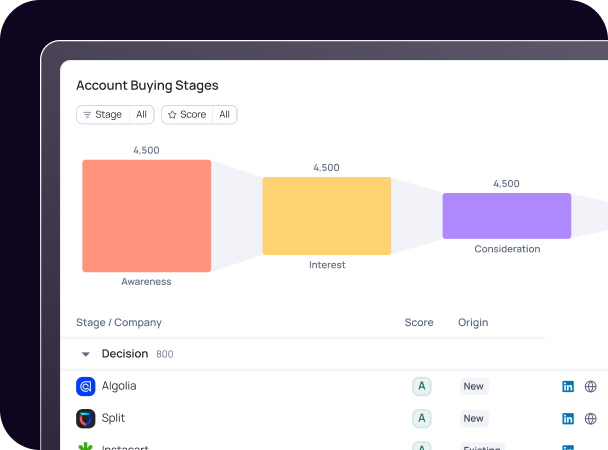Screen dimensions: 608x450
Task: Select the All value in the Stage filter
Action: click(142, 115)
